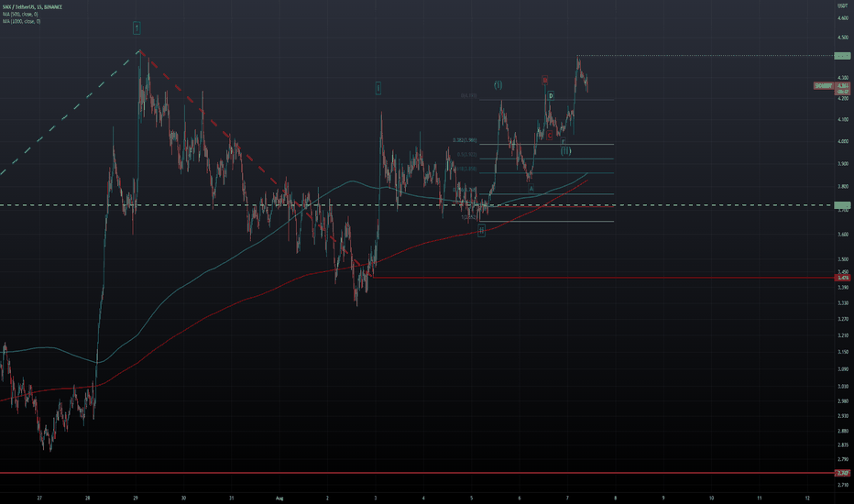854x504 pixels.
Task: Select the MA (1000, close, 0) indicator label
Action: (x=21, y=21)
